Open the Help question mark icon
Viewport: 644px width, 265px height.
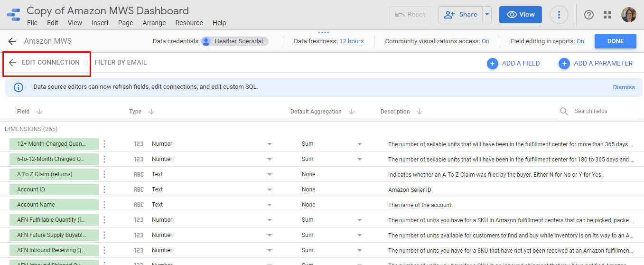tap(589, 15)
